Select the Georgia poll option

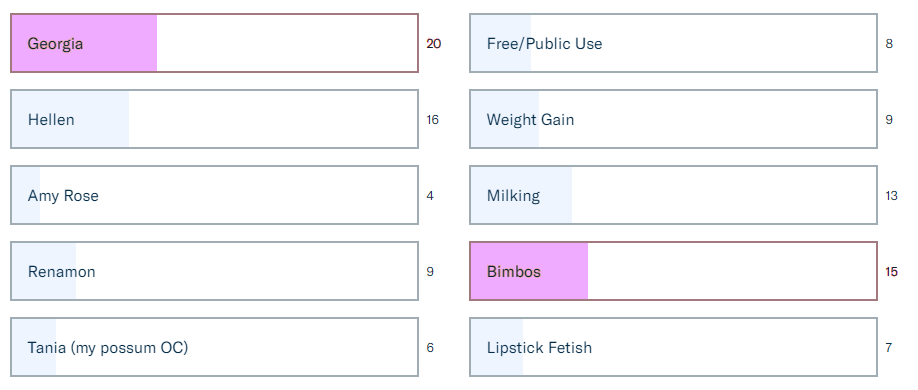point(214,43)
